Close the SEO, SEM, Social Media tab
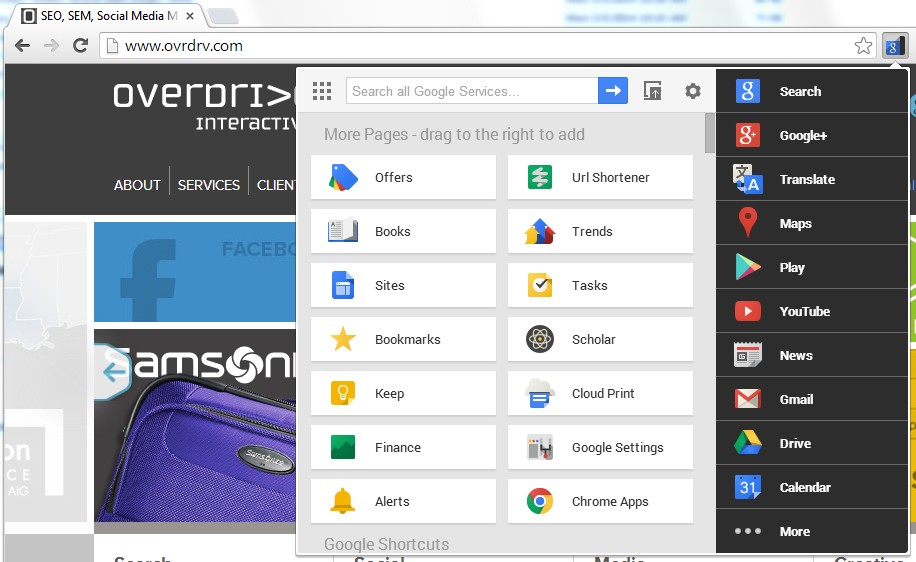 [190, 16]
